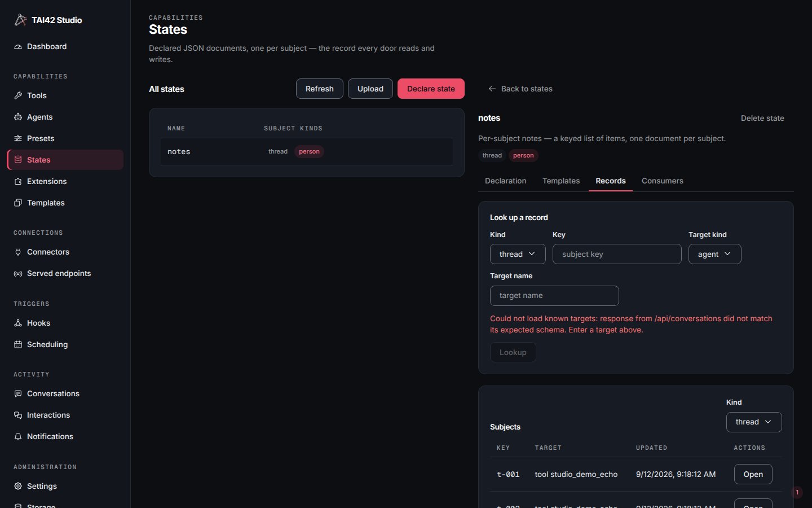Open the Served endpoints page from the sidebar

click(x=65, y=274)
